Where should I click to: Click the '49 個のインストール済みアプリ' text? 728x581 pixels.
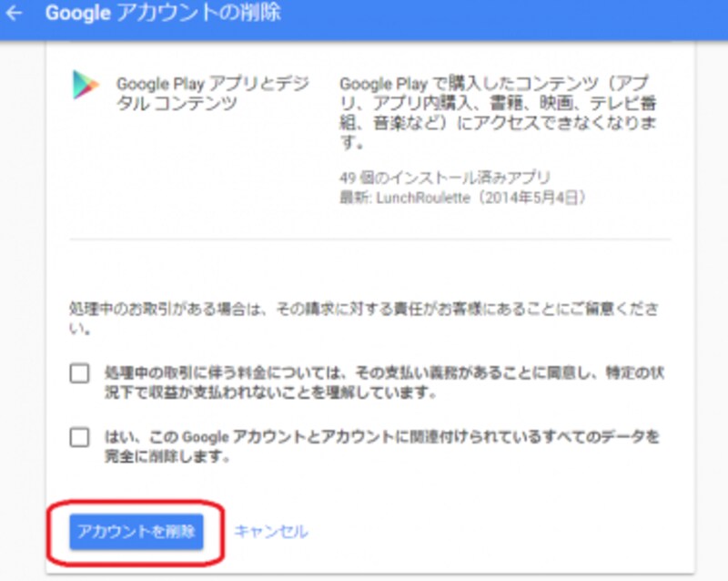[x=445, y=178]
